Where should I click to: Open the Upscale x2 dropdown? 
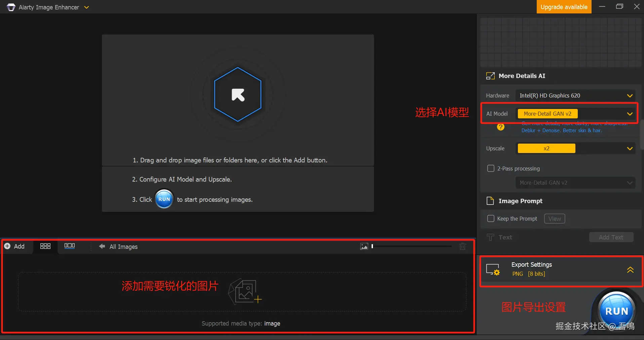pyautogui.click(x=575, y=148)
